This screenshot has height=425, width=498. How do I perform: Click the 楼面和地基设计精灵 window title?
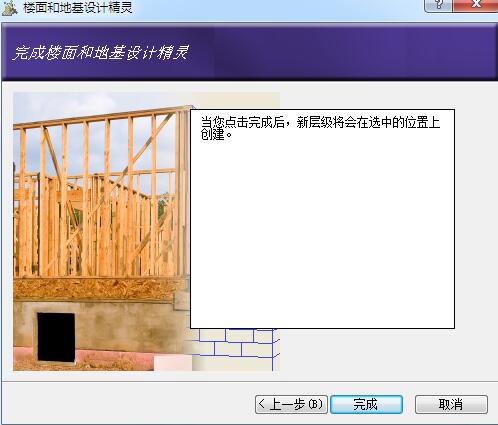[x=78, y=8]
